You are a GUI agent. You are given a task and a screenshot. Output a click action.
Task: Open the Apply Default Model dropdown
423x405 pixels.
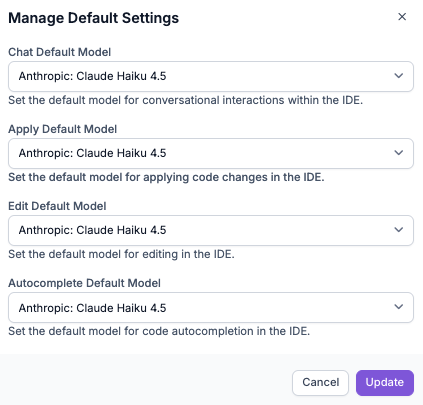point(211,153)
